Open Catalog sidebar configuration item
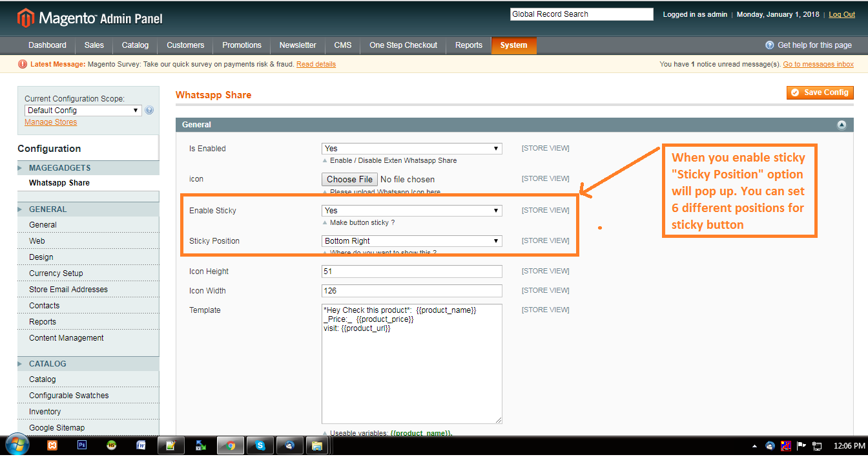The width and height of the screenshot is (868, 468). (x=43, y=379)
